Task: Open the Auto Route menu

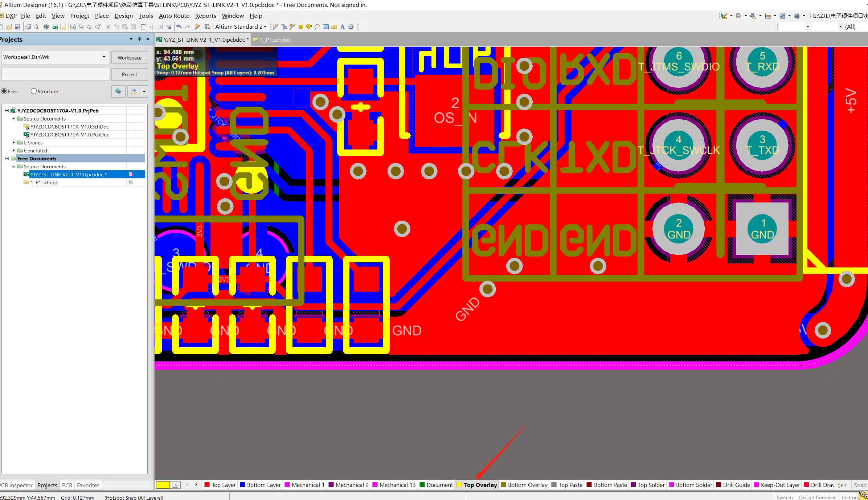Action: pyautogui.click(x=174, y=16)
